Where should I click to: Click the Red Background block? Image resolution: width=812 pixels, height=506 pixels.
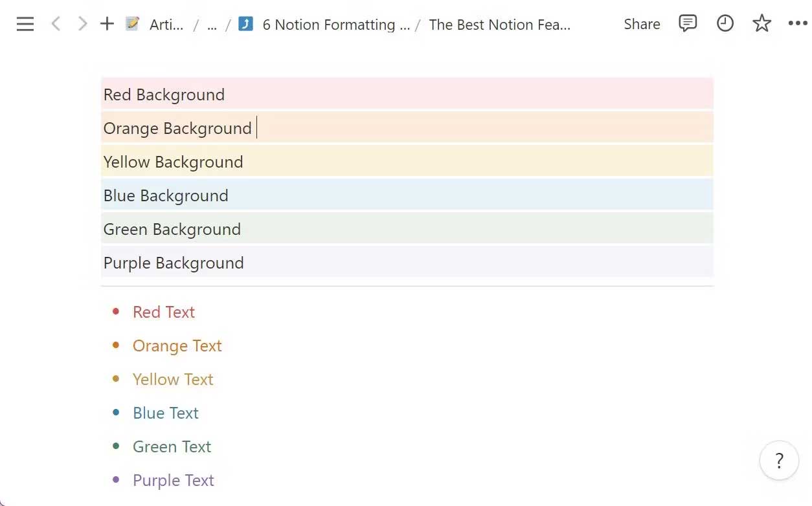point(407,94)
